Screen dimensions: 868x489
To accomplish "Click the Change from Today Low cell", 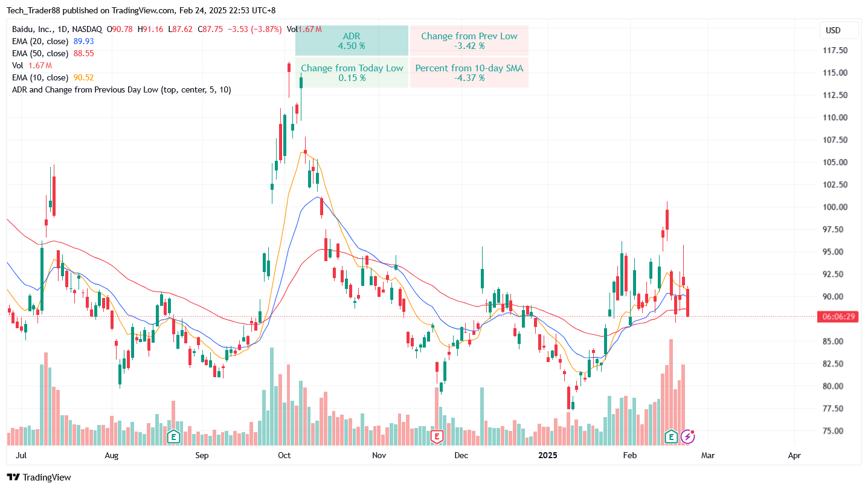I will 352,73.
